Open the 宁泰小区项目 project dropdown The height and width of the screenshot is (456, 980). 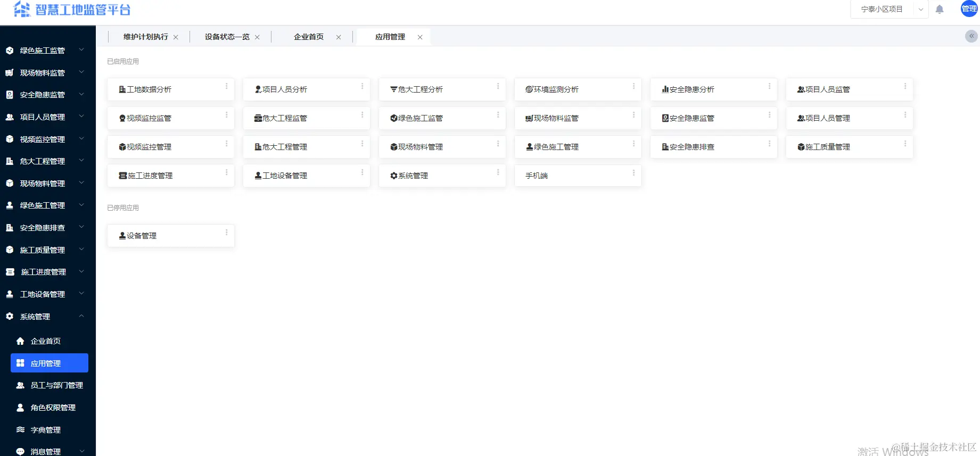[890, 9]
